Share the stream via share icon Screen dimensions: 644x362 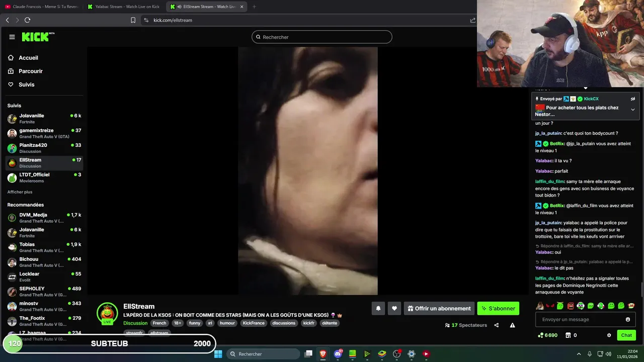496,325
